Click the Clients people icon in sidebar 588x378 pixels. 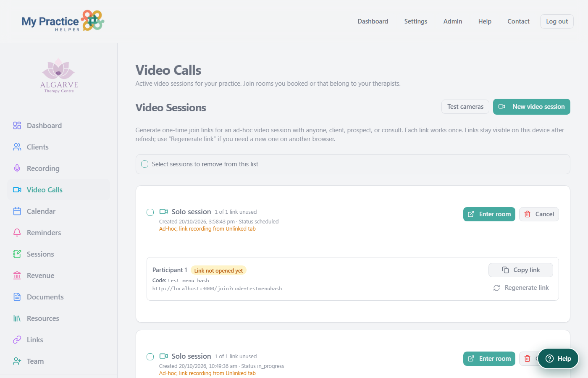(17, 147)
